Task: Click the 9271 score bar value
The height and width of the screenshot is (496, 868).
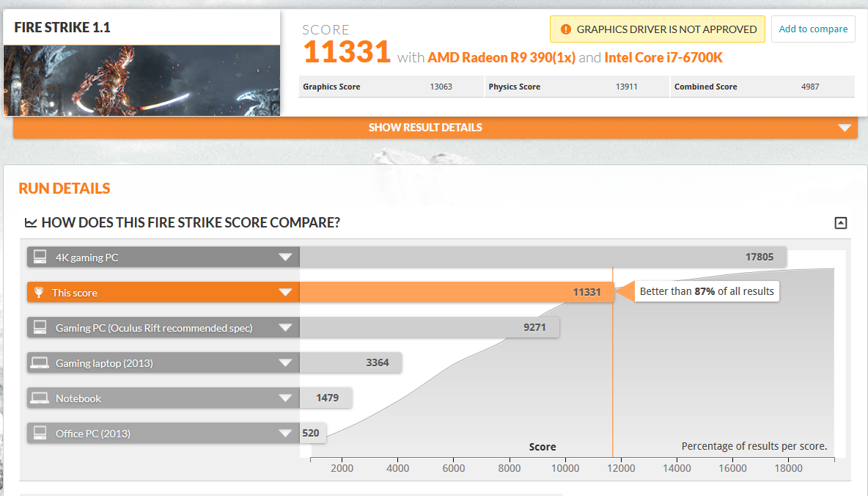Action: (534, 327)
